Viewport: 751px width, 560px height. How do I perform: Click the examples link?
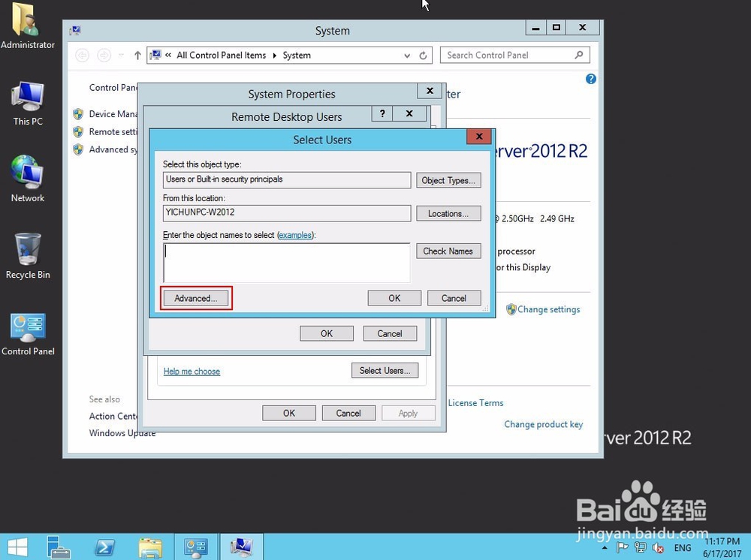point(295,235)
